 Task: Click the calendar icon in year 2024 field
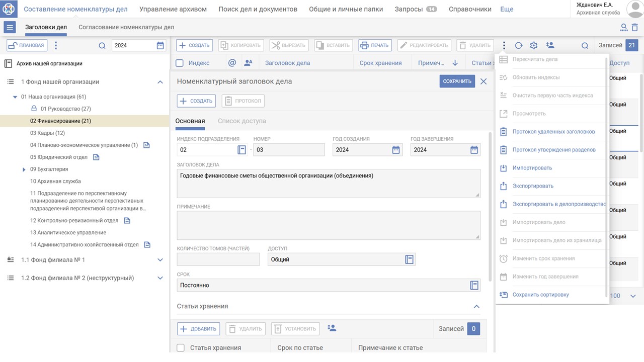pos(160,45)
